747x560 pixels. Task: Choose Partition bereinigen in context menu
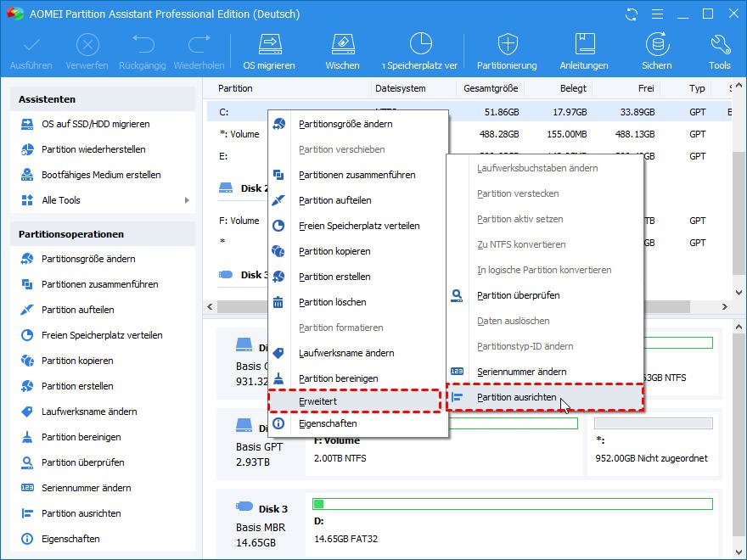358,378
